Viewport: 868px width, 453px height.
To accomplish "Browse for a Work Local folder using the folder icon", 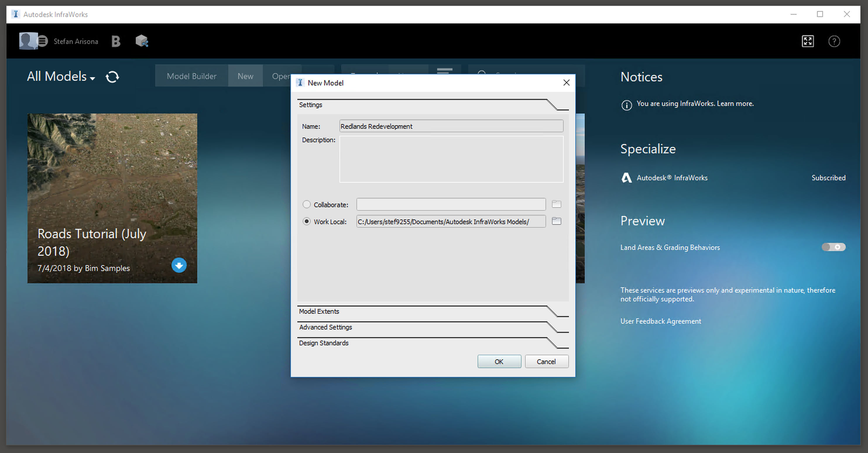I will 556,221.
